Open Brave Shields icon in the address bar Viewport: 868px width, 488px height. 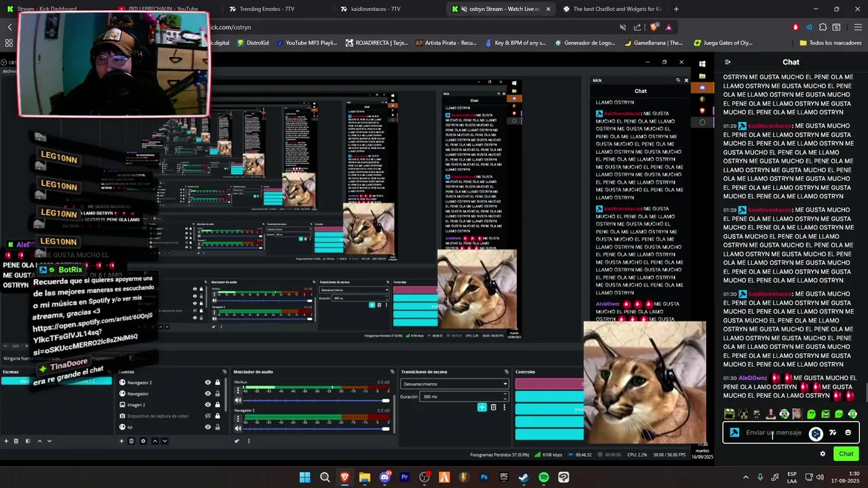[654, 27]
